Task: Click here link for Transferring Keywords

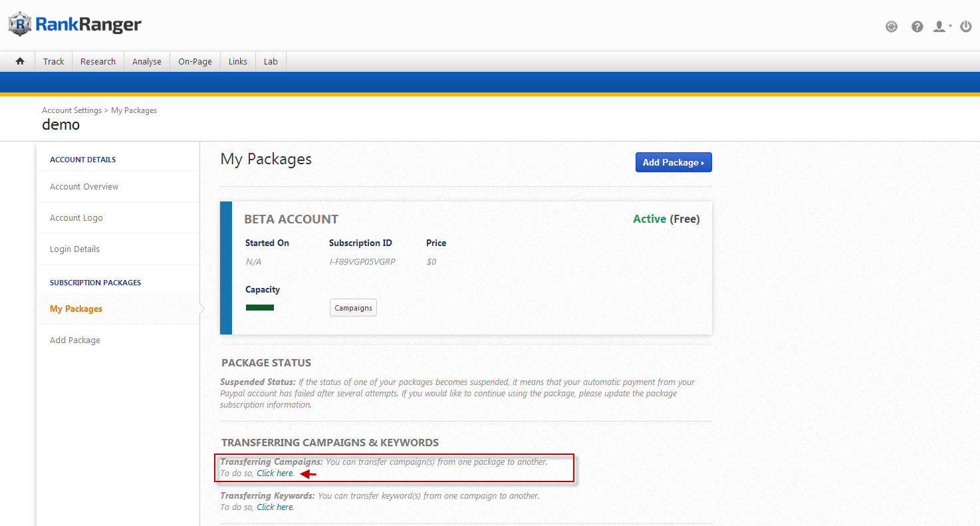Action: [x=275, y=507]
